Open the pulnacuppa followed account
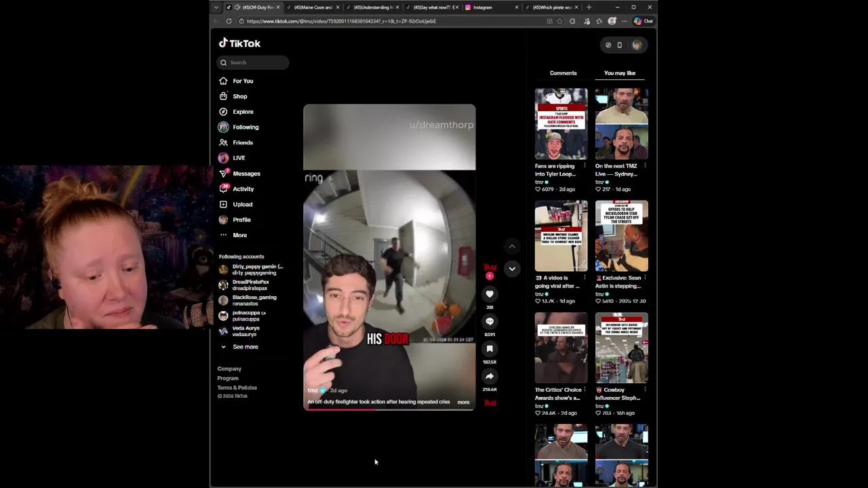This screenshot has height=488, width=868. pyautogui.click(x=243, y=316)
